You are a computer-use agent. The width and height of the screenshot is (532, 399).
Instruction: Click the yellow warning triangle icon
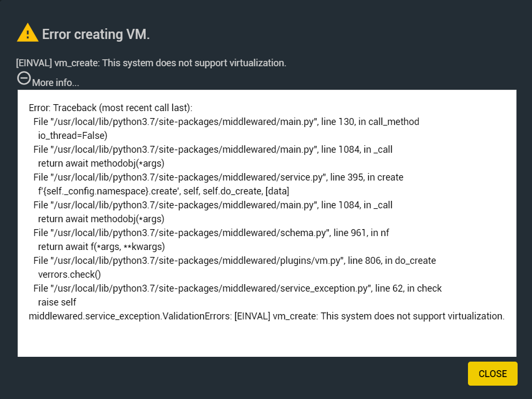point(28,33)
